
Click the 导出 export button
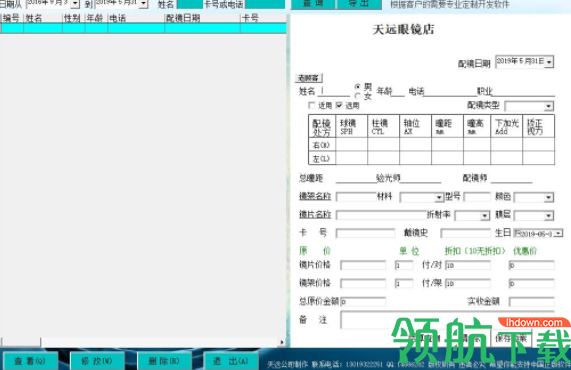(x=359, y=4)
